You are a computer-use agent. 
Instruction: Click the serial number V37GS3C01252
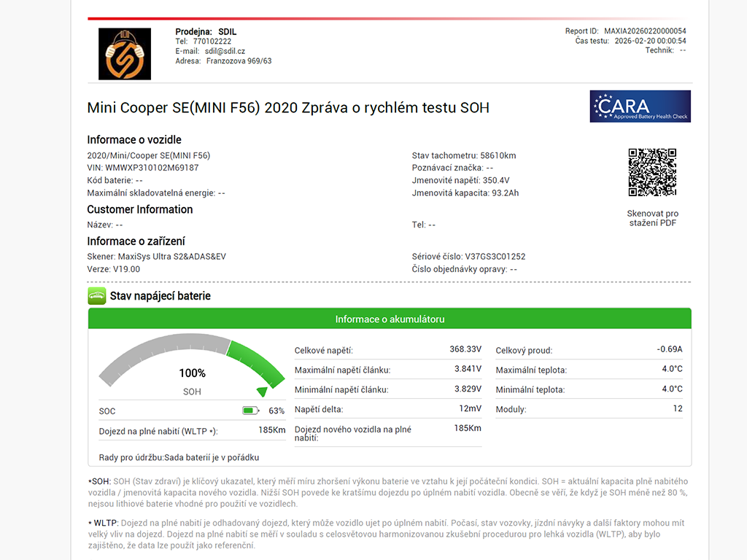click(495, 257)
